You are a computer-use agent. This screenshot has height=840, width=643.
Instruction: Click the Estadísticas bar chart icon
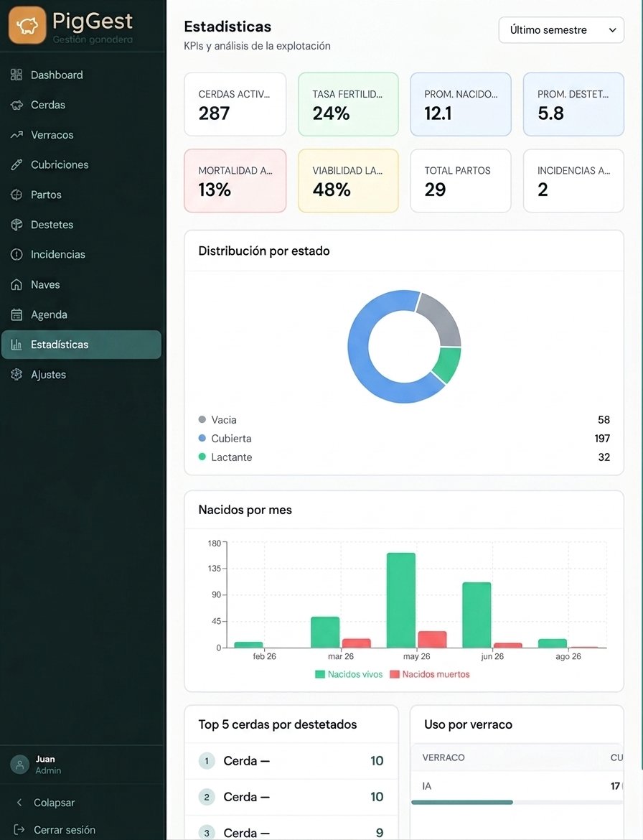click(x=17, y=345)
